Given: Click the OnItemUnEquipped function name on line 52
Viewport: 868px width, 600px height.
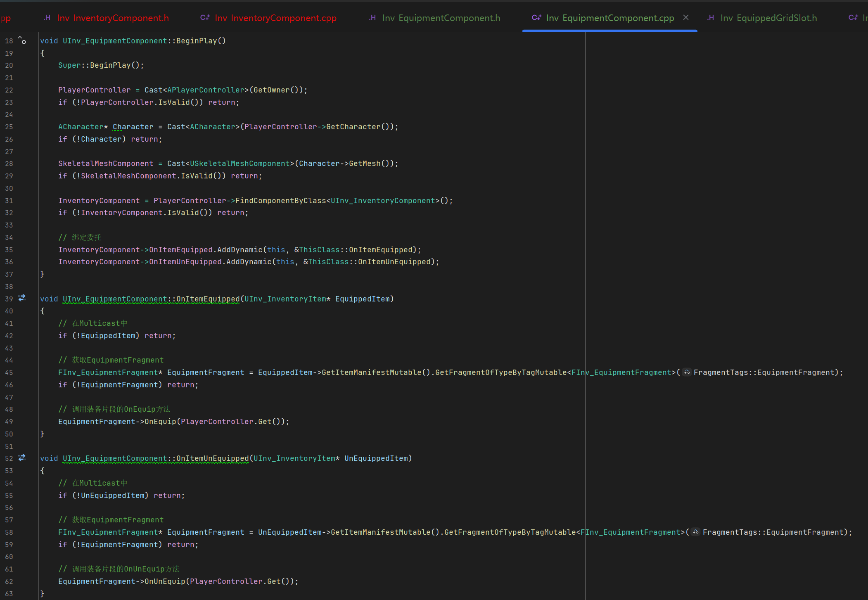Looking at the screenshot, I should tap(212, 458).
